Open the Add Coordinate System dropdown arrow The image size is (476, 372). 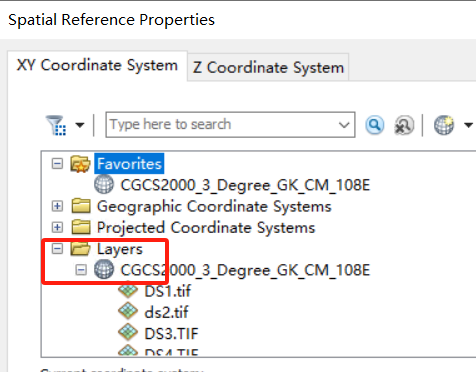click(x=468, y=125)
